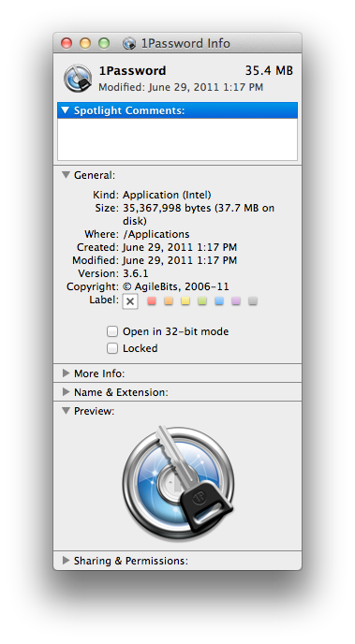This screenshot has width=355, height=644.
Task: Zoom the Info window with green button
Action: [x=104, y=43]
